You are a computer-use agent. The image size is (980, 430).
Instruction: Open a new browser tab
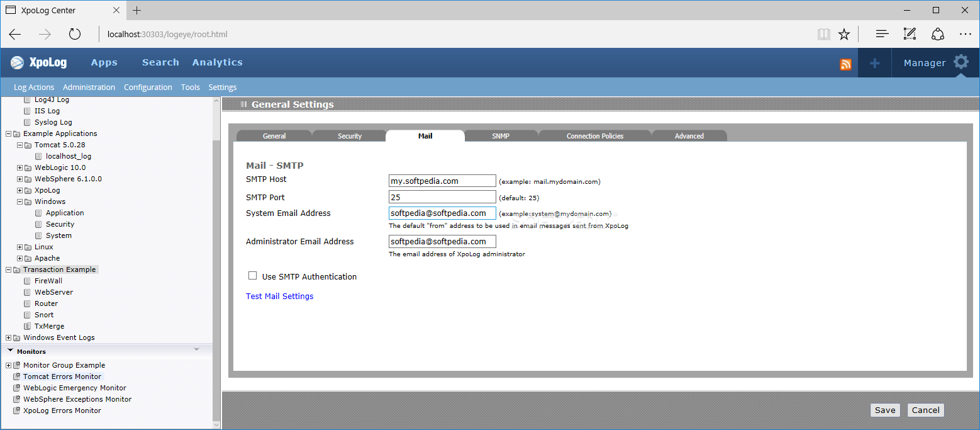click(x=137, y=10)
